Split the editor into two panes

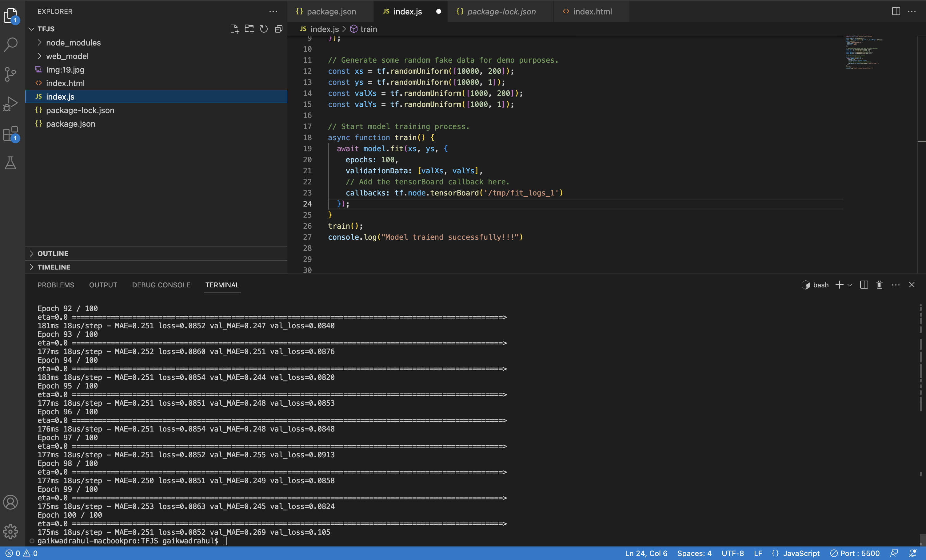coord(896,11)
